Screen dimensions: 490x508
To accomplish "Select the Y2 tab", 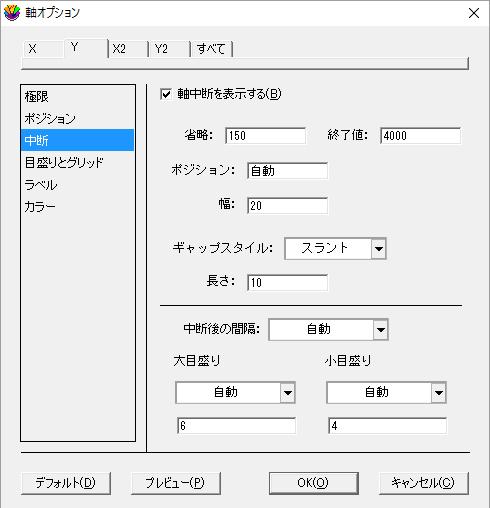I will pos(170,49).
